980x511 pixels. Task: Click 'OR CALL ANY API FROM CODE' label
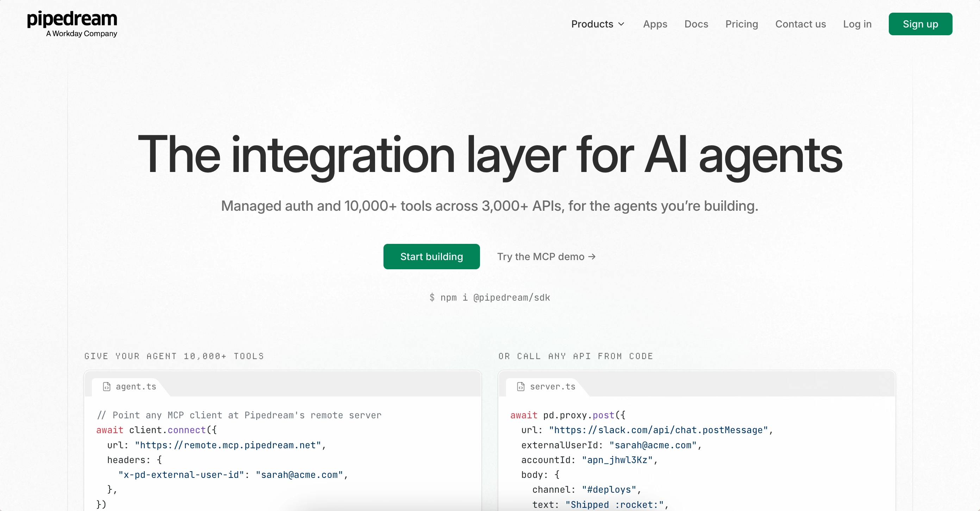[x=576, y=356]
